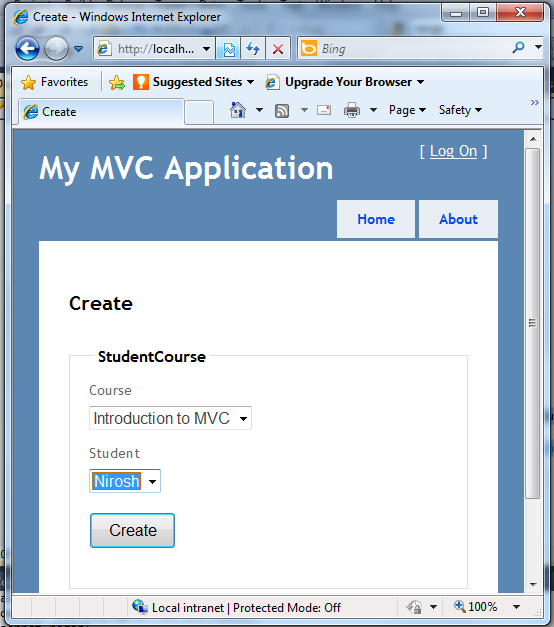The height and width of the screenshot is (627, 554).
Task: Open the Course dropdown list
Action: [170, 418]
